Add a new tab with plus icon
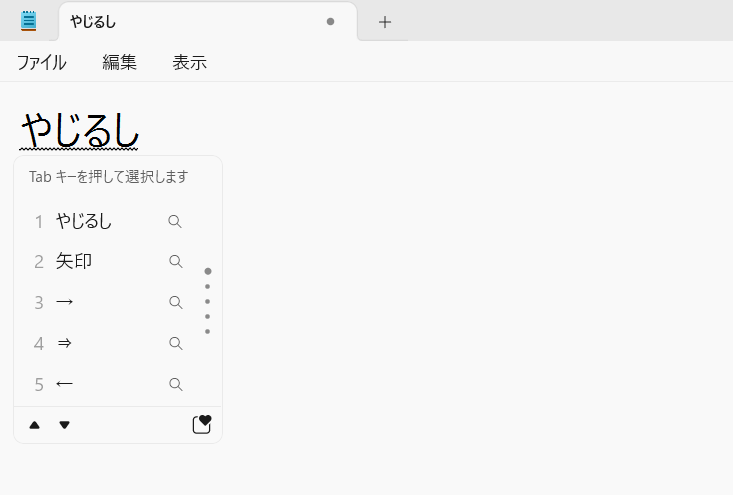733x495 pixels. pyautogui.click(x=385, y=22)
